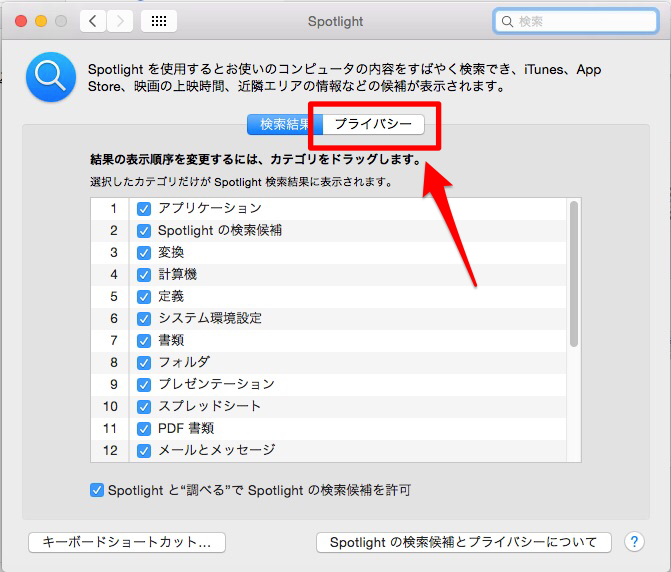Viewport: 671px width, 572px height.
Task: Open Spotlight の検索候補とプライバシーについて
Action: tap(464, 542)
